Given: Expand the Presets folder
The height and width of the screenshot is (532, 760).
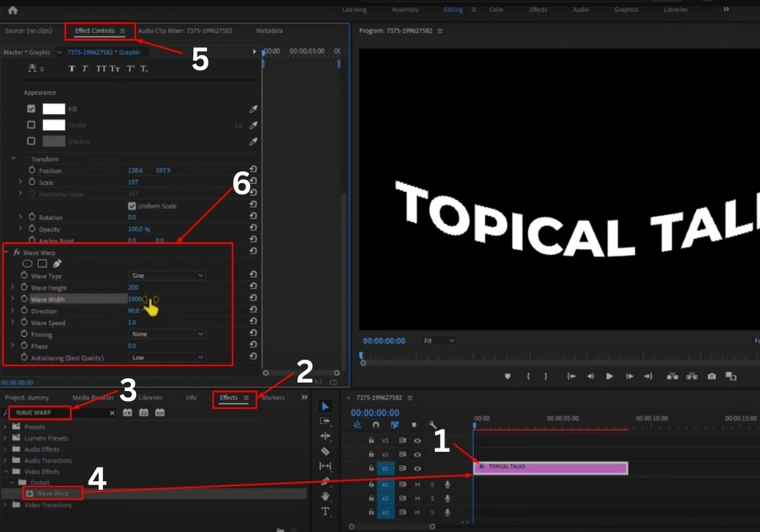Looking at the screenshot, I should (5, 426).
